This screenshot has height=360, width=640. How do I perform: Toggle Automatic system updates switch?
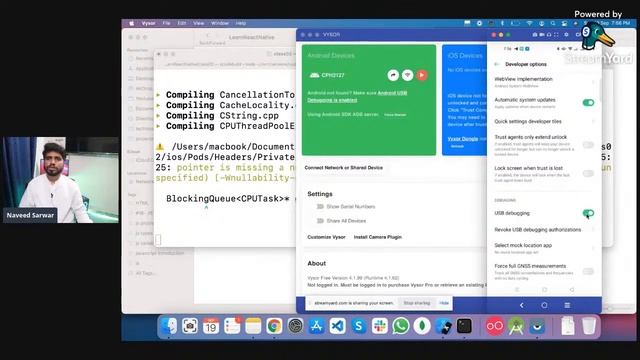[x=588, y=102]
